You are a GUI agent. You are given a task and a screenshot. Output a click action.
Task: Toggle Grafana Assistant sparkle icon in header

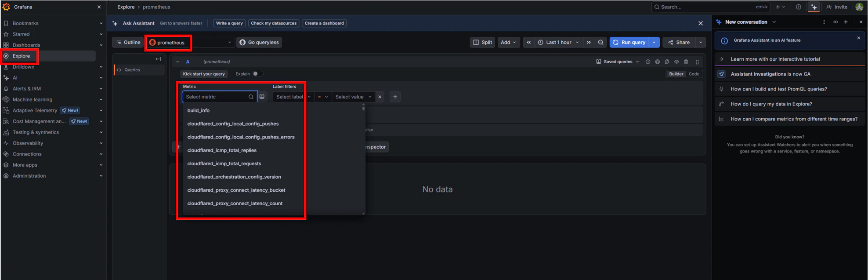pos(814,7)
